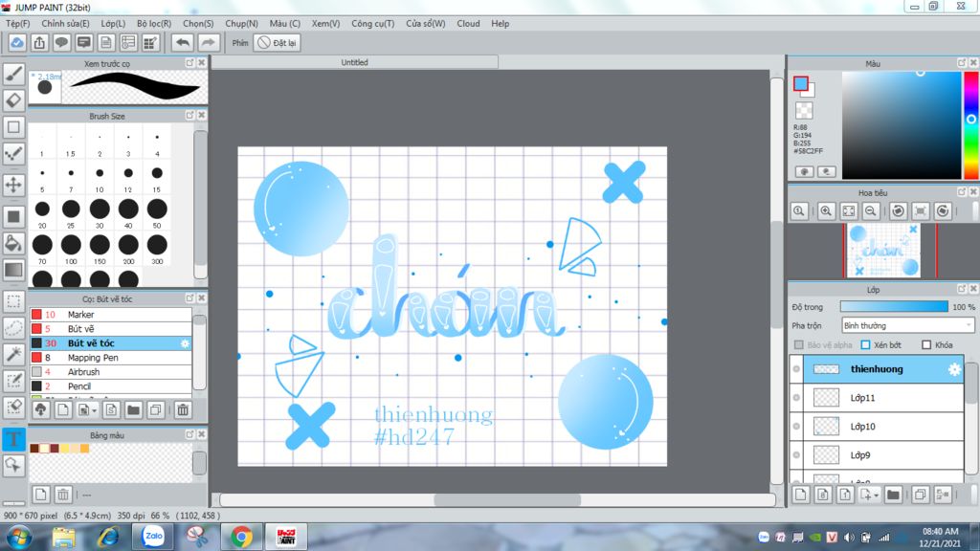Click the share/export toolbar icon

[39, 42]
